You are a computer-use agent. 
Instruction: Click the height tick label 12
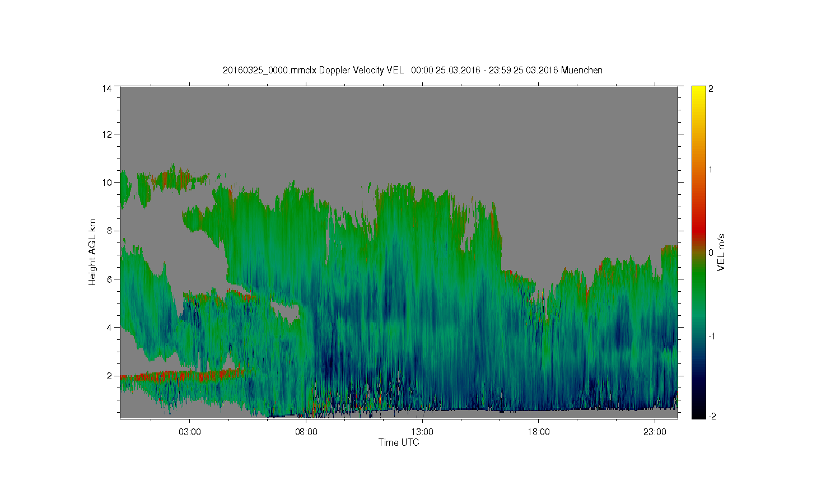point(107,134)
